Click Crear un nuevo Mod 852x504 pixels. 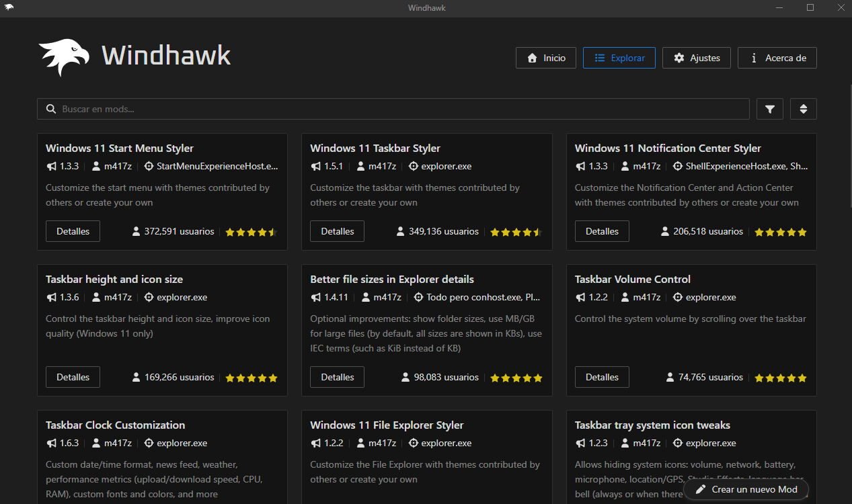746,489
